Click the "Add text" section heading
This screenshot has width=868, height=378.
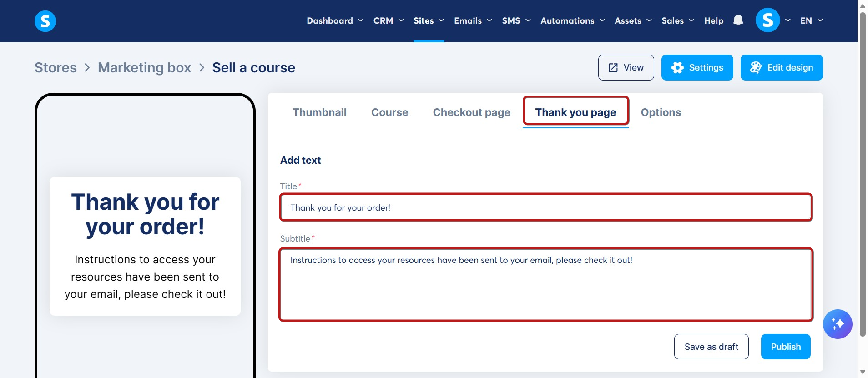(300, 160)
